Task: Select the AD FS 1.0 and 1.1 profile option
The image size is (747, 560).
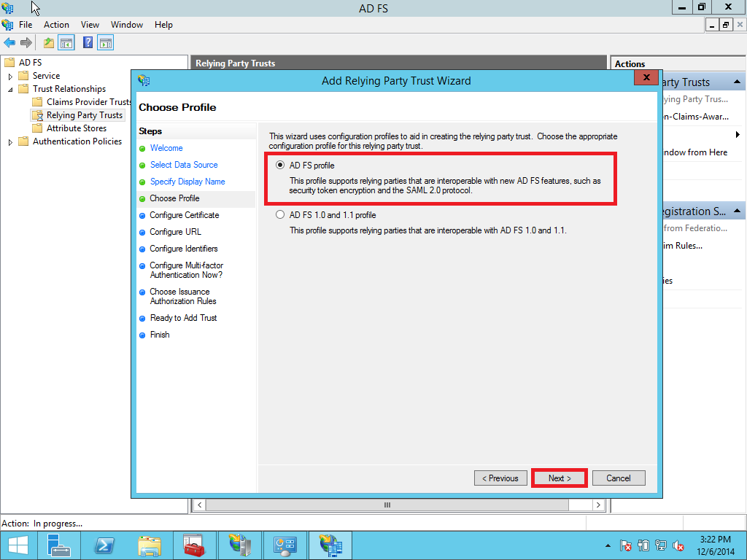Action: (280, 214)
